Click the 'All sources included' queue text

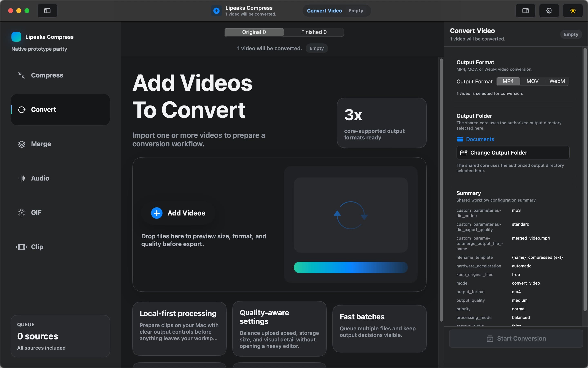(x=41, y=348)
